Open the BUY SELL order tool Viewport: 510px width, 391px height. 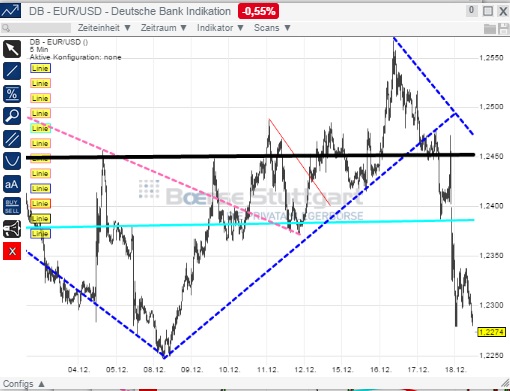pyautogui.click(x=12, y=206)
